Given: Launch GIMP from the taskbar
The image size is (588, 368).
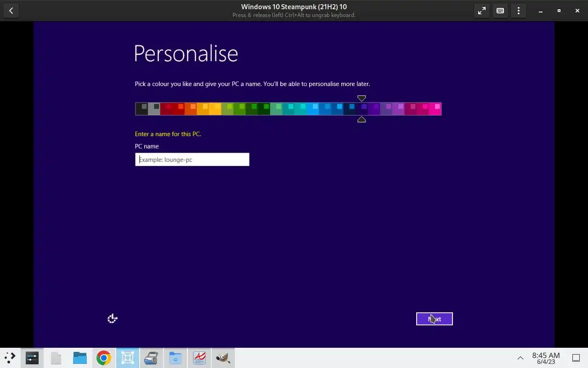Looking at the screenshot, I should [x=223, y=358].
